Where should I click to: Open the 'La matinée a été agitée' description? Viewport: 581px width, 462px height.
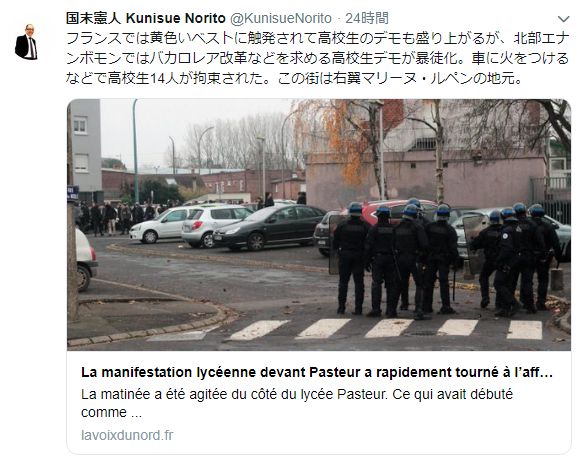pos(296,403)
